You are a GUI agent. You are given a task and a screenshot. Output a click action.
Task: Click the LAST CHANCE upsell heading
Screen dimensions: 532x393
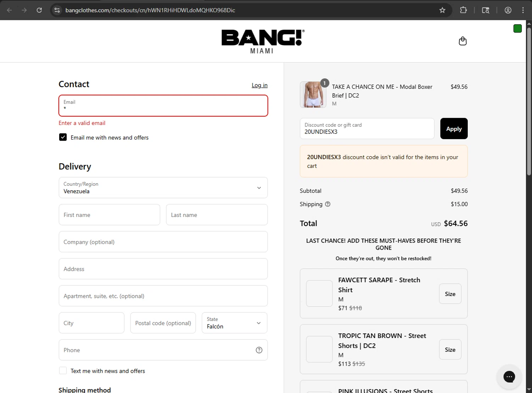(383, 244)
